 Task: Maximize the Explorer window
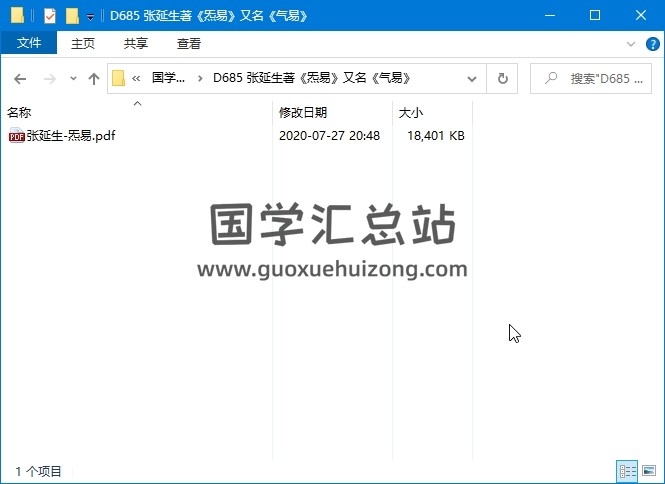click(x=595, y=15)
